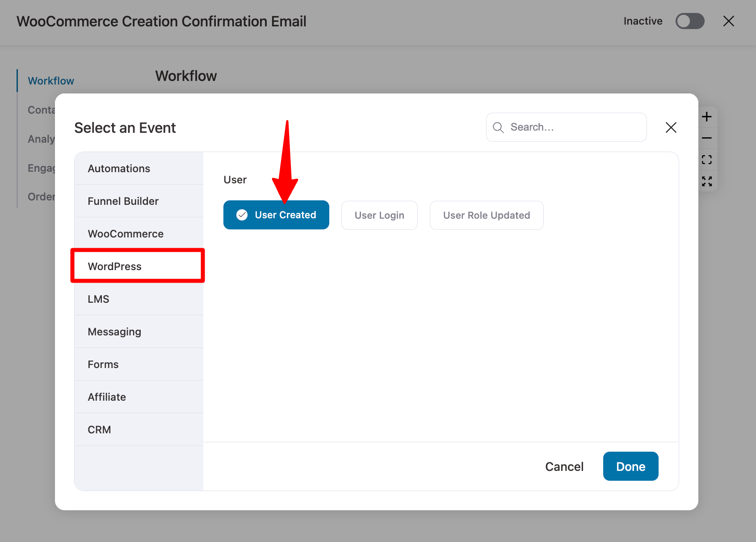Select the Funnel Builder category
756x542 pixels.
[x=139, y=201]
